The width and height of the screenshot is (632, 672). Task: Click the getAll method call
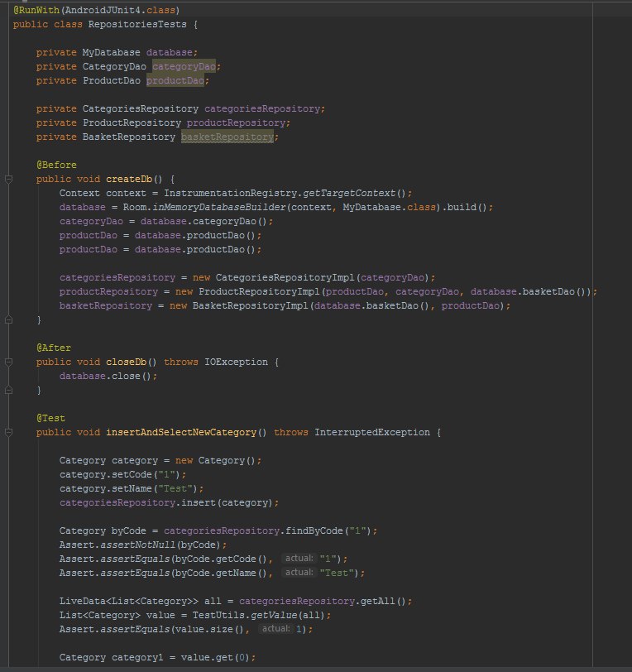(x=377, y=602)
